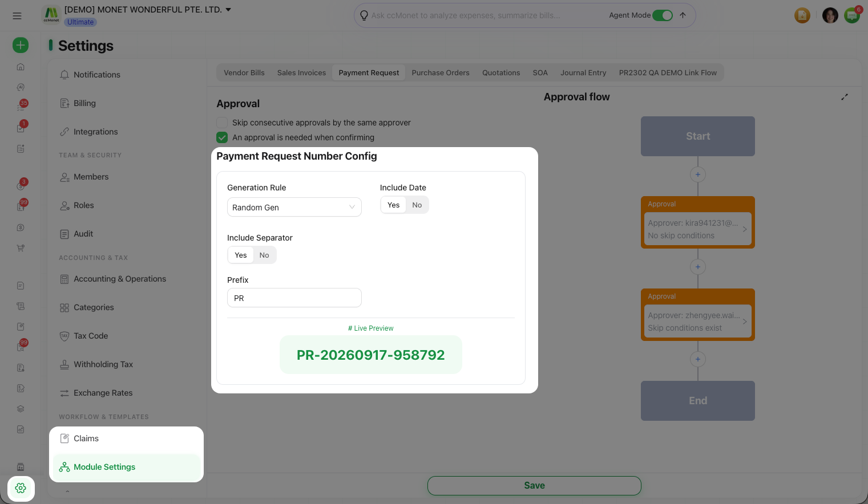The height and width of the screenshot is (504, 868).
Task: Go to the home icon in sidebar
Action: click(x=21, y=67)
